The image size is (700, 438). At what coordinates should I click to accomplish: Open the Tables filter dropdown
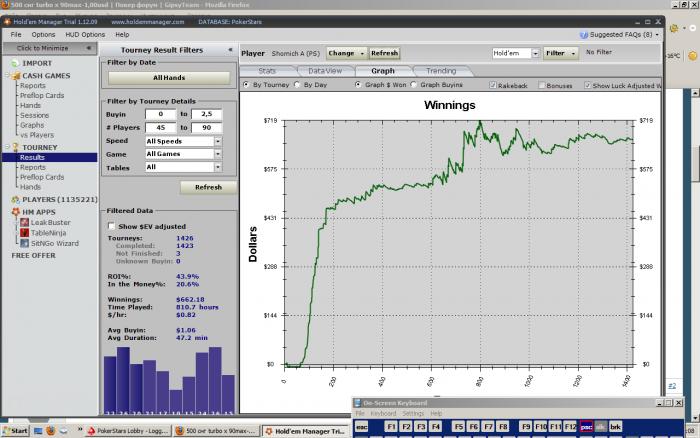[x=217, y=167]
